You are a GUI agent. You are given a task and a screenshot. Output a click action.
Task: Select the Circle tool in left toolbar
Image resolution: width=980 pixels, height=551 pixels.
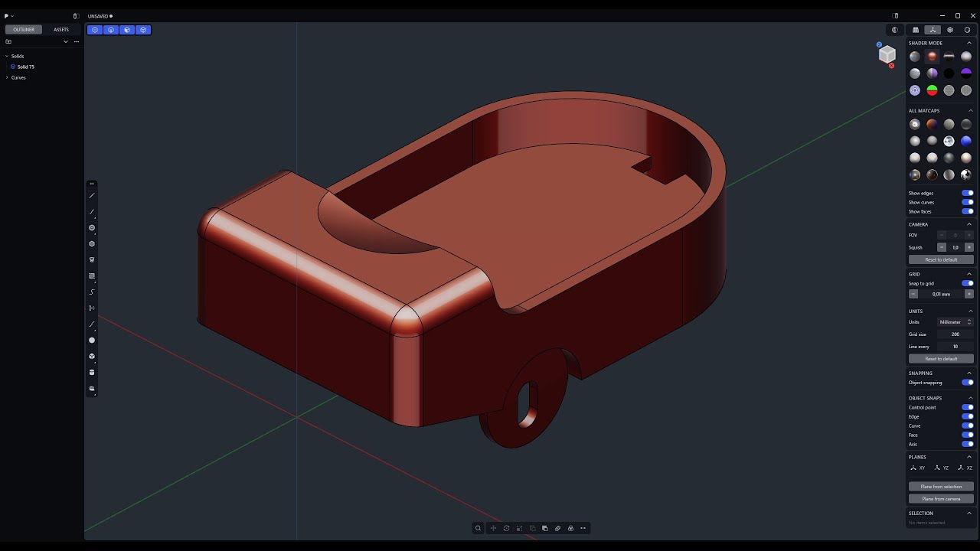(92, 227)
